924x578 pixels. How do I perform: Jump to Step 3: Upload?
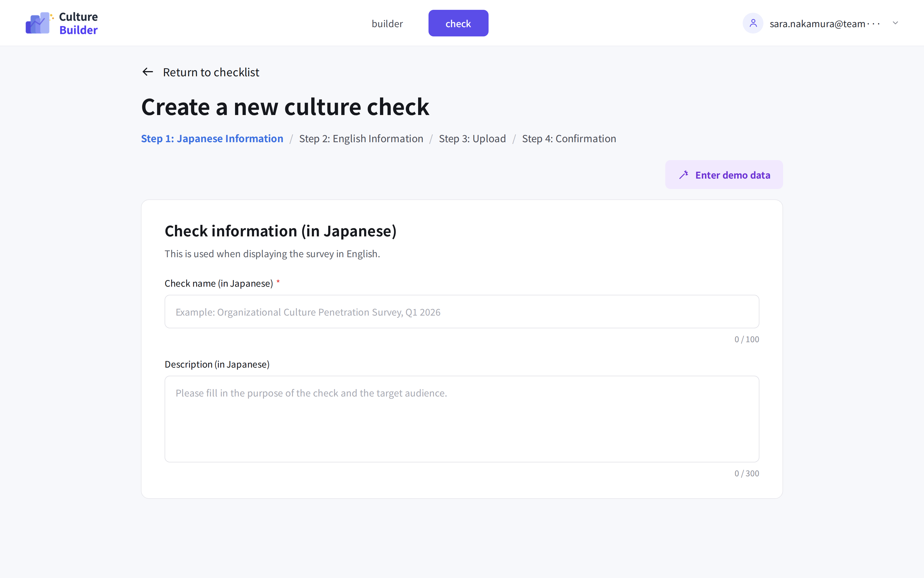[x=472, y=138]
